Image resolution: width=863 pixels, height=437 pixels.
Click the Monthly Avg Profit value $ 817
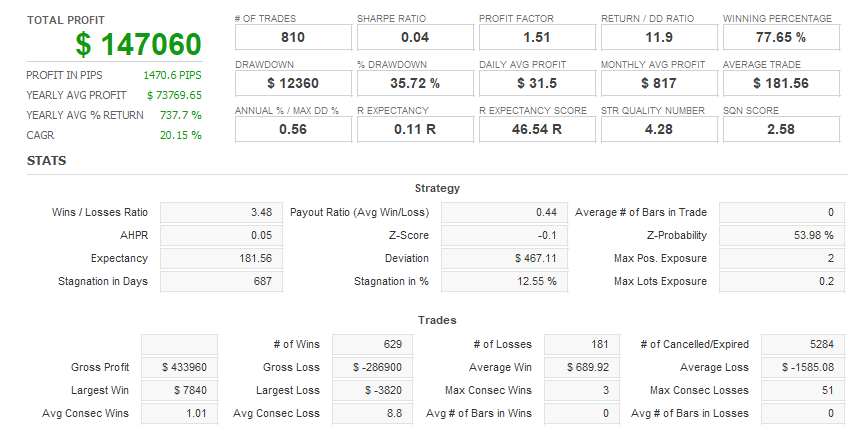[659, 83]
